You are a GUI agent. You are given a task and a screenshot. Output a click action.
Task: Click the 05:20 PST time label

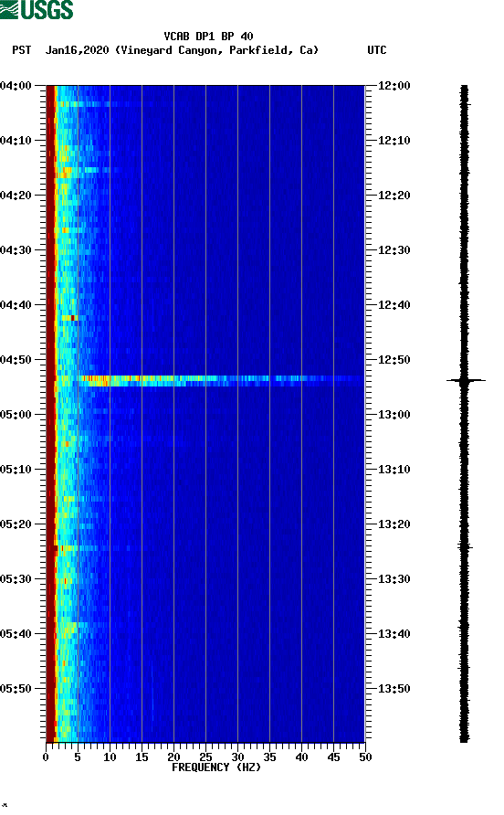point(16,524)
